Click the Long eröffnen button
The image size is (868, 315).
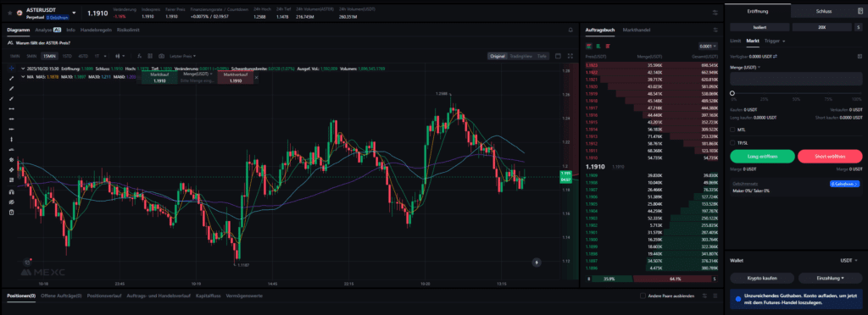coord(762,157)
